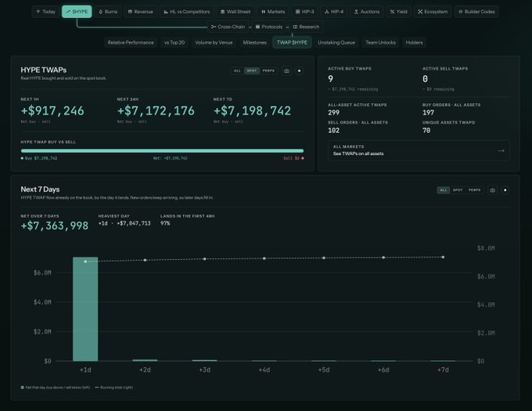Click Sell Orders All Assets value 102

click(x=333, y=130)
